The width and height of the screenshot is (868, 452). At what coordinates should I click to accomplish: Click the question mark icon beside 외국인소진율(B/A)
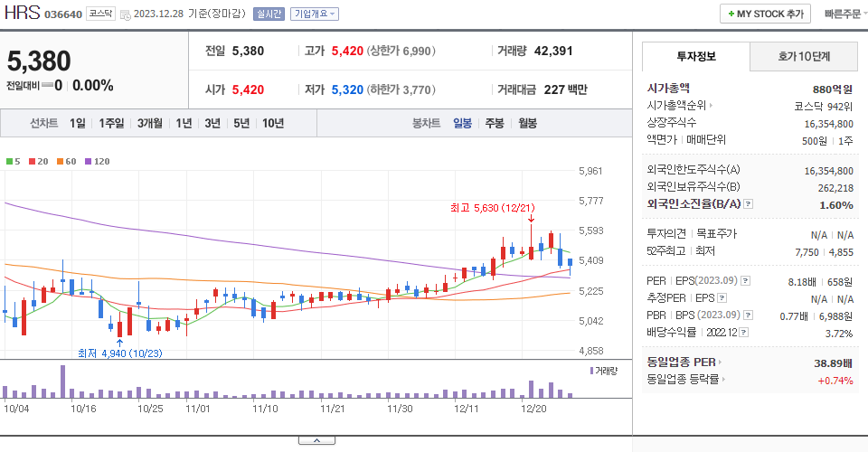[x=749, y=204]
